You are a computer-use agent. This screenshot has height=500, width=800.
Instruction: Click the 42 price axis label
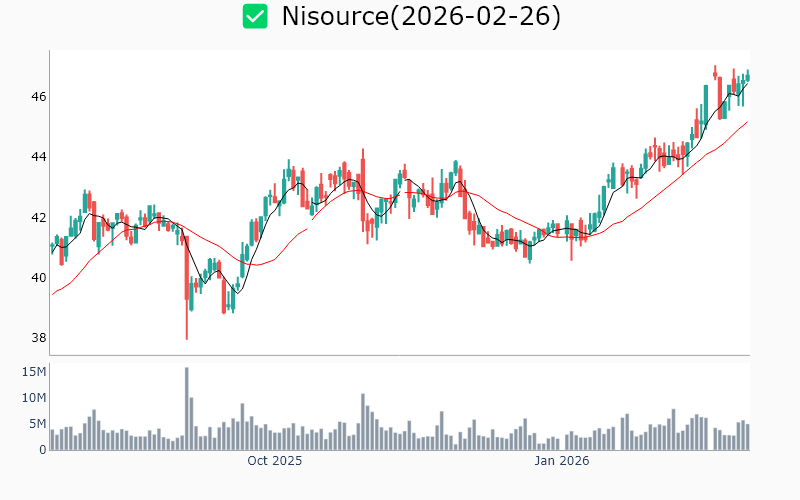(36, 217)
